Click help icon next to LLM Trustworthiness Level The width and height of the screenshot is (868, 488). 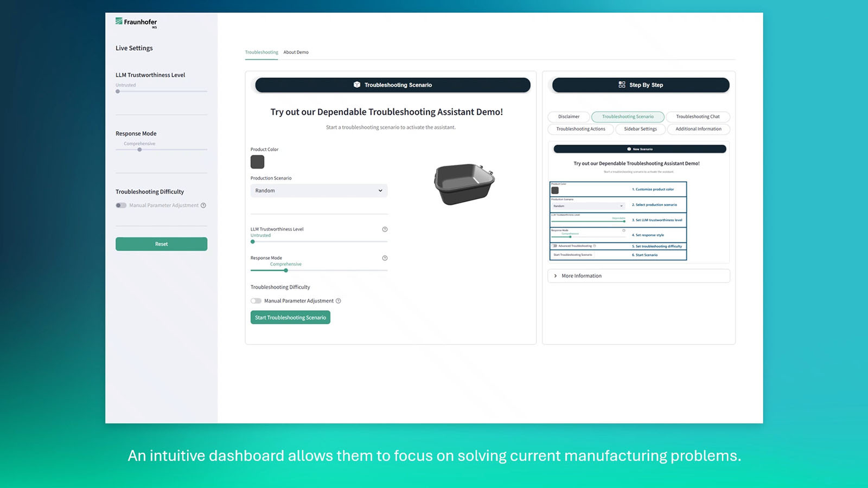[x=385, y=229]
